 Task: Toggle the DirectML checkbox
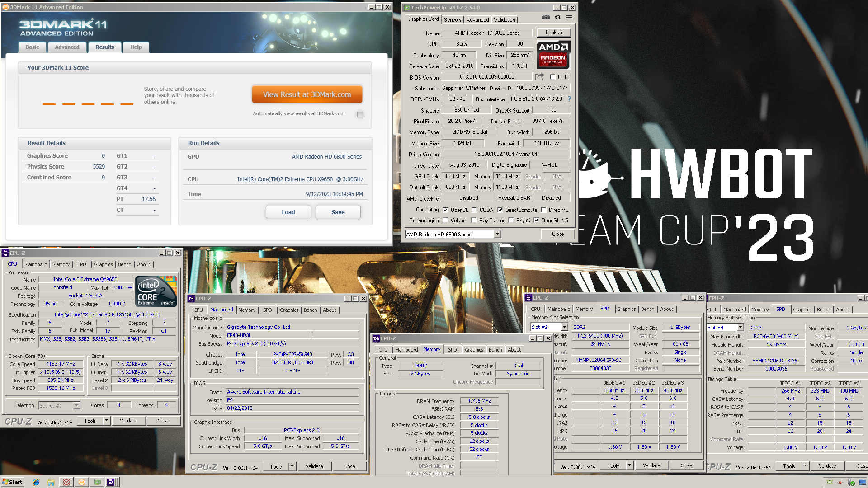[x=543, y=210]
